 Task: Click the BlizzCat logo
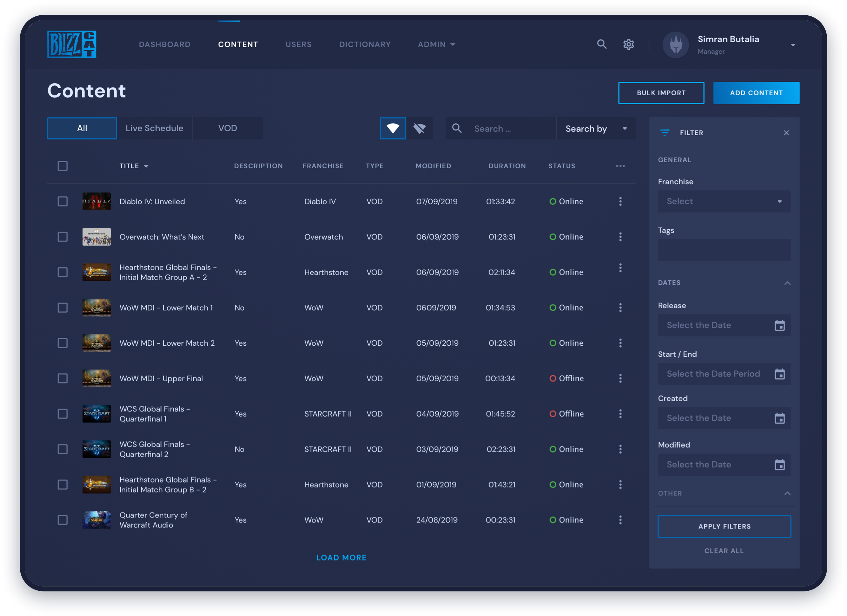72,44
